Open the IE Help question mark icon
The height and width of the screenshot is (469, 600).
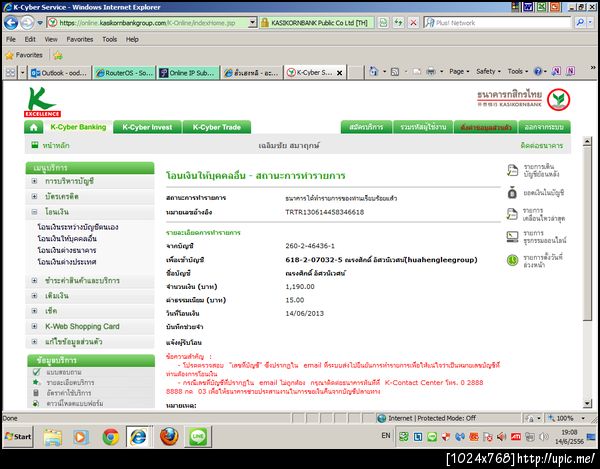(538, 72)
